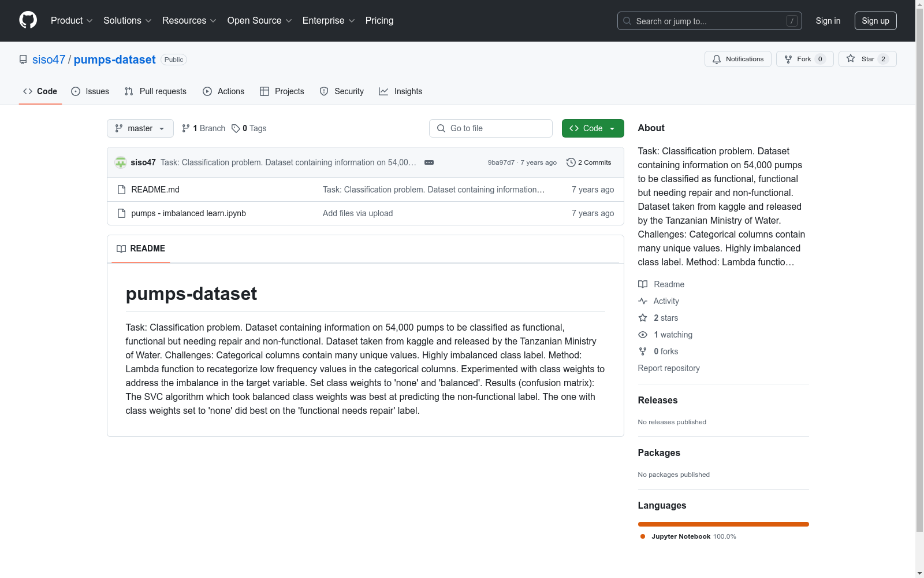The height and width of the screenshot is (578, 924).
Task: Click the Activity pulse icon
Action: coord(643,301)
